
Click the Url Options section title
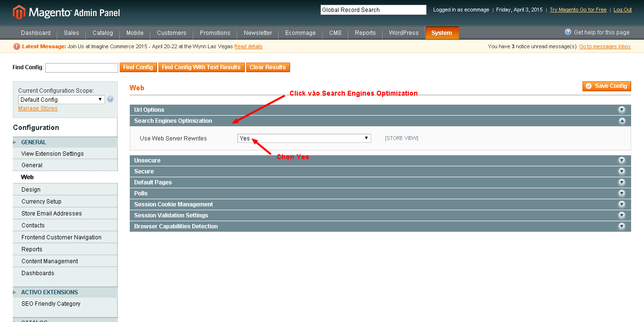(x=149, y=110)
